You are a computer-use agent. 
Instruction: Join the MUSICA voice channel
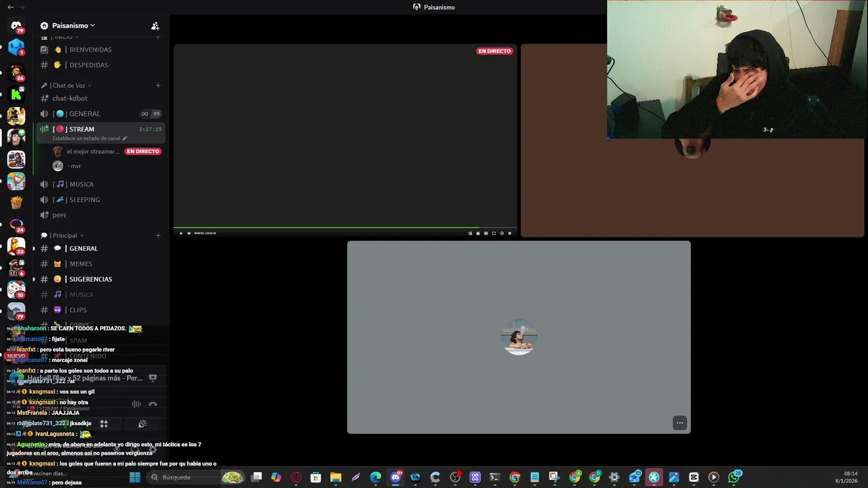100,184
